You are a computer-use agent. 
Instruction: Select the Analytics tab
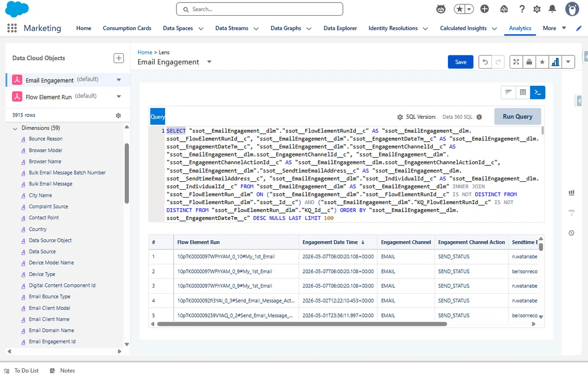coord(520,28)
